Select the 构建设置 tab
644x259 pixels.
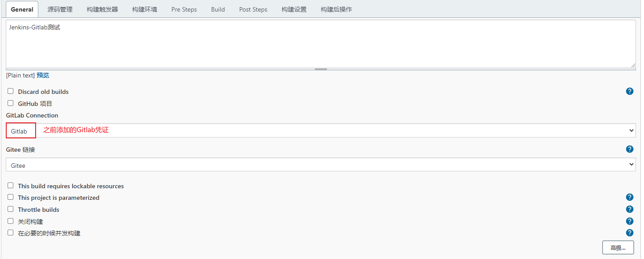tap(294, 9)
